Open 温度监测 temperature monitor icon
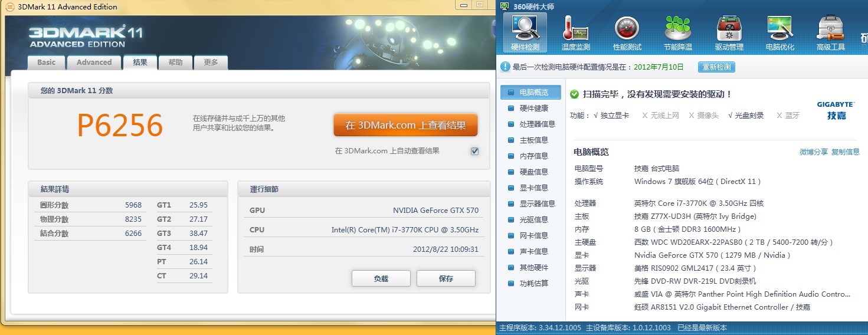868x335 pixels. coord(575,32)
